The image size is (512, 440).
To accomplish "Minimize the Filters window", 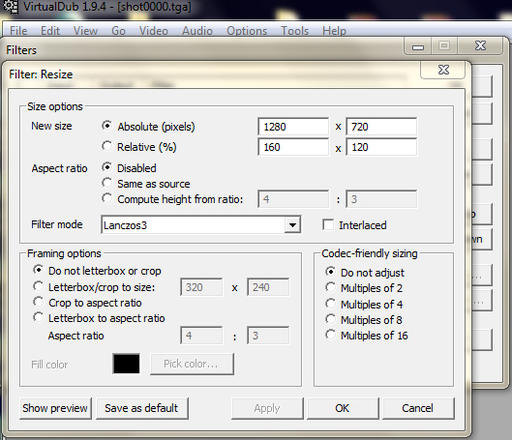I will click(418, 46).
